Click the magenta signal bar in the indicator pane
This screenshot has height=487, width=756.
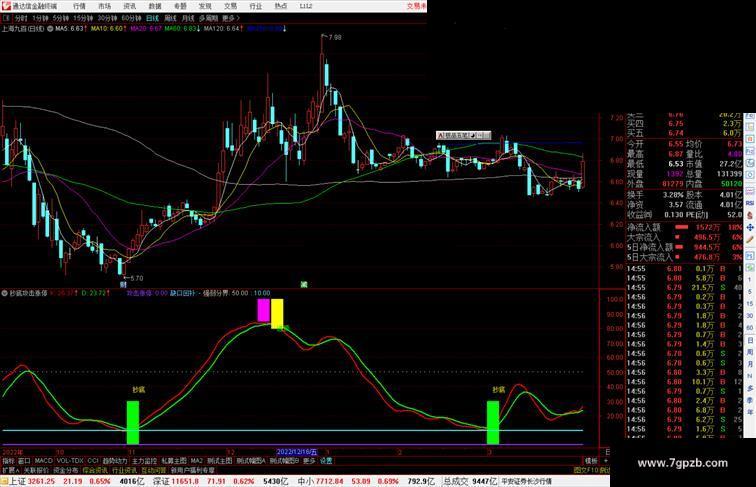click(263, 310)
